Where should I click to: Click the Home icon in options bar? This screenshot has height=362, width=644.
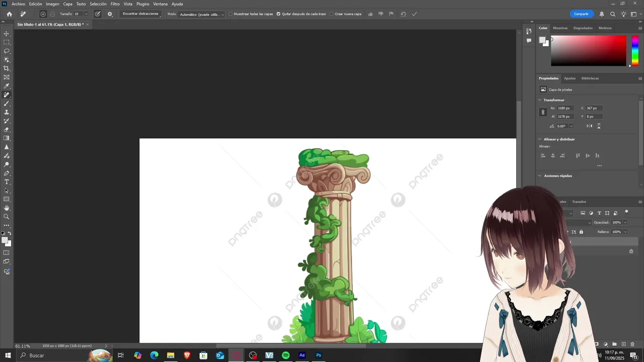[x=9, y=14]
